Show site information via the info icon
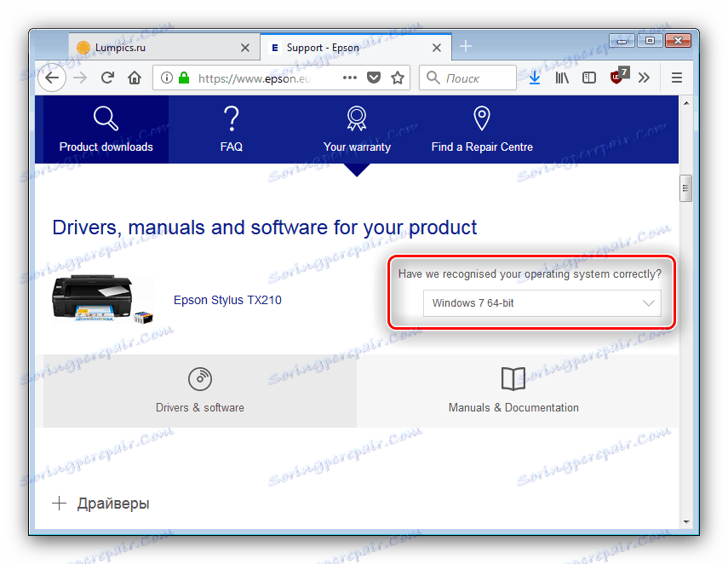This screenshot has width=728, height=564. coord(167,78)
